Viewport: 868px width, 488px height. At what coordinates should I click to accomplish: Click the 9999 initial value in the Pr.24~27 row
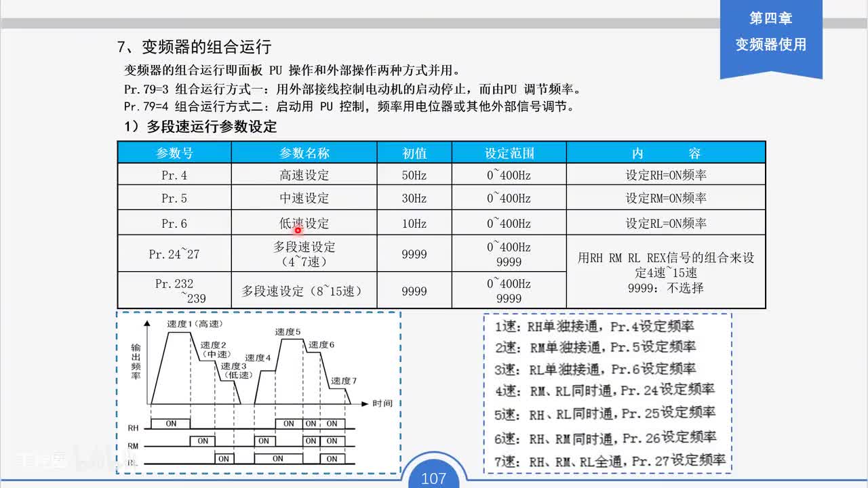(x=414, y=254)
